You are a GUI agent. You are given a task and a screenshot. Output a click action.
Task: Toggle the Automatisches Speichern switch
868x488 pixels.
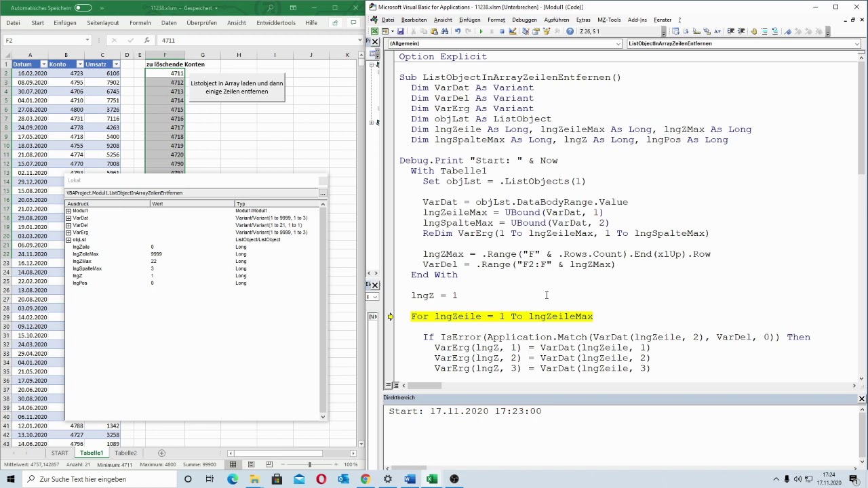pyautogui.click(x=83, y=8)
